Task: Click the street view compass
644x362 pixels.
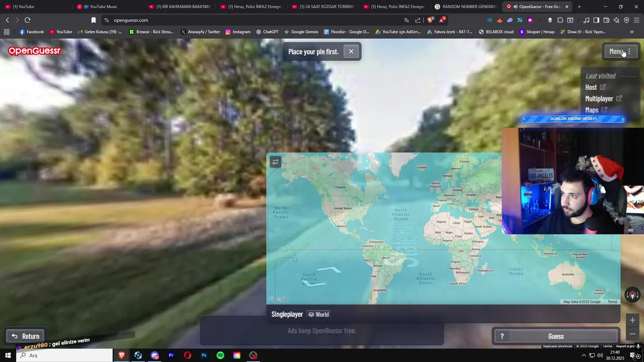Action: coord(632,295)
